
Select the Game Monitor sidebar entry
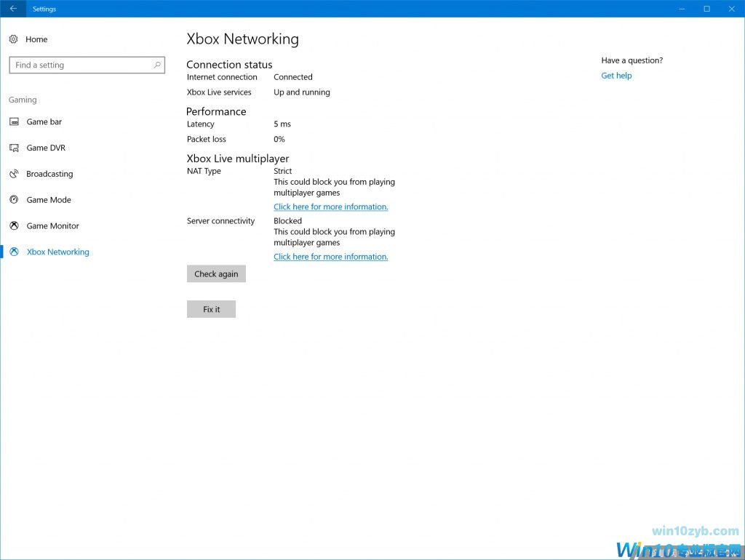(x=52, y=225)
